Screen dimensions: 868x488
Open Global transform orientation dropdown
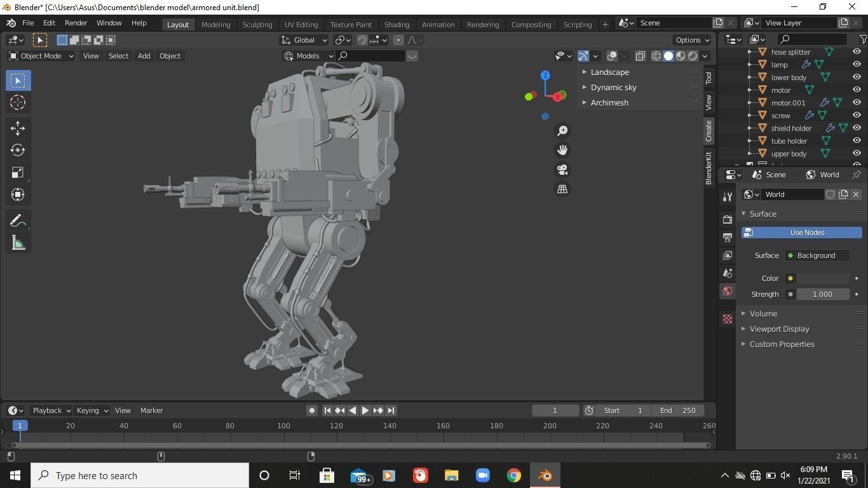(304, 40)
